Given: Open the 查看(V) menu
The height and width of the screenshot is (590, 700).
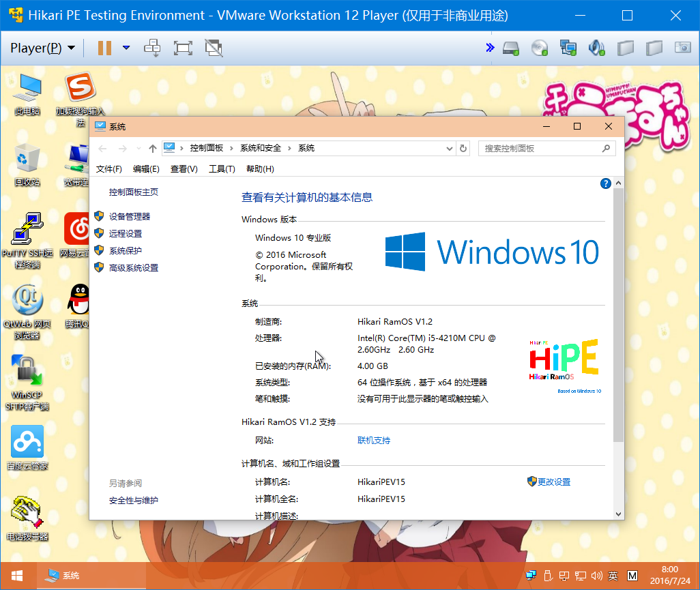Looking at the screenshot, I should [x=184, y=168].
